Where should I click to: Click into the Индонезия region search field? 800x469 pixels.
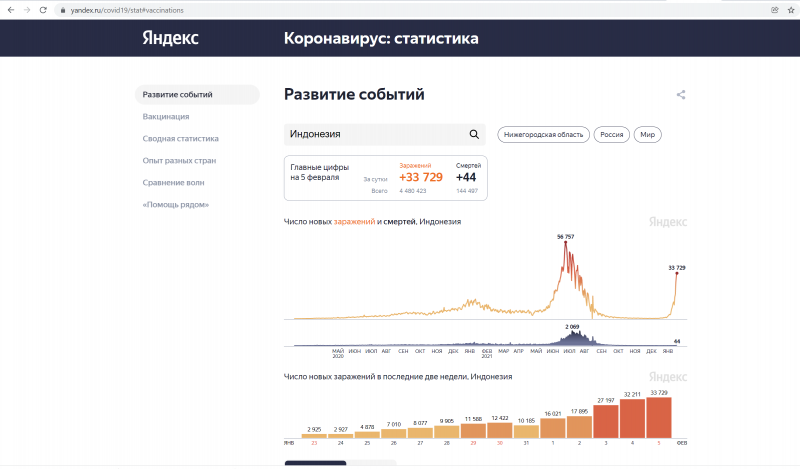click(x=384, y=134)
